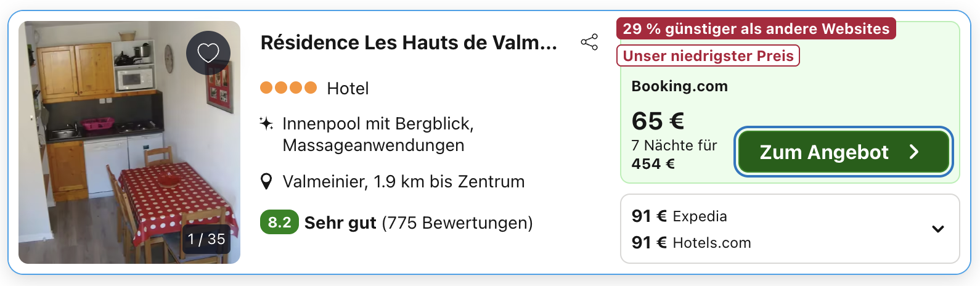980x286 pixels.
Task: Click Valmeinier, 1.9 km bis Zentrum text
Action: tap(404, 182)
